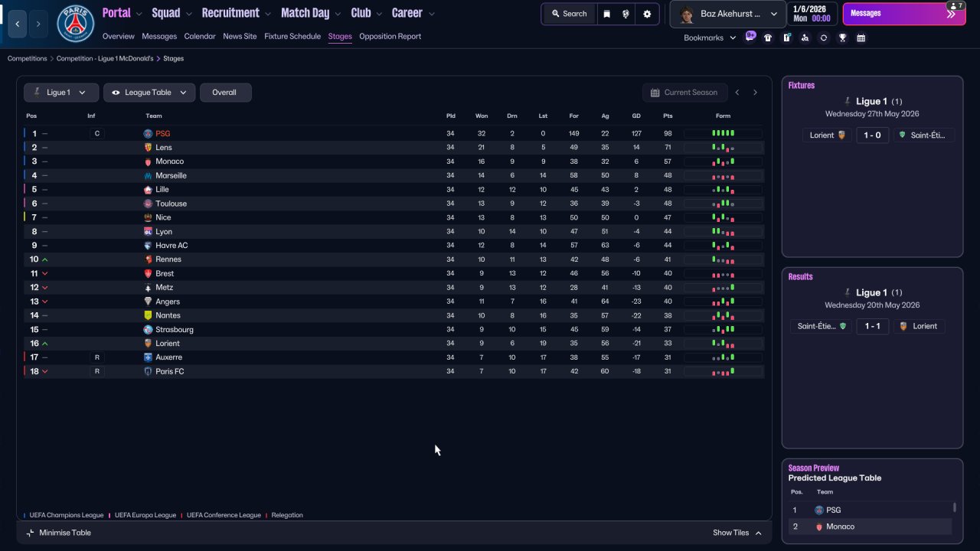Switch to the Calendar tab

coord(200,36)
